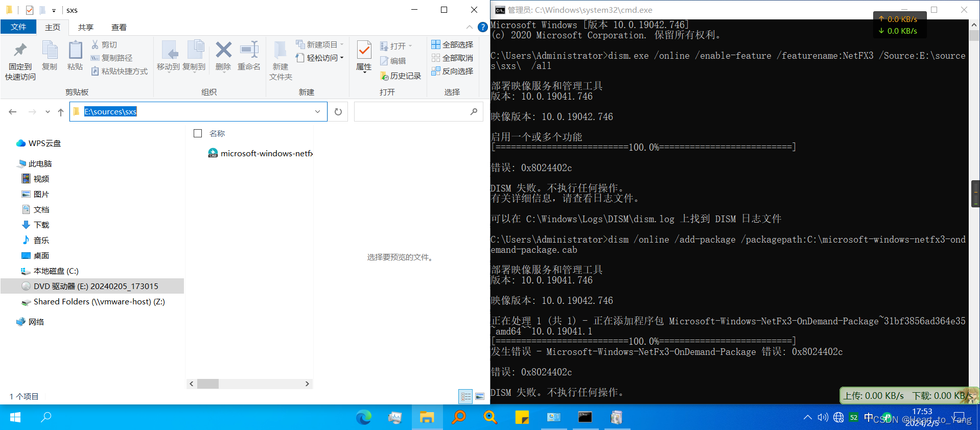Open WPS云盘 in navigation pane
Image resolution: width=980 pixels, height=430 pixels.
click(39, 144)
